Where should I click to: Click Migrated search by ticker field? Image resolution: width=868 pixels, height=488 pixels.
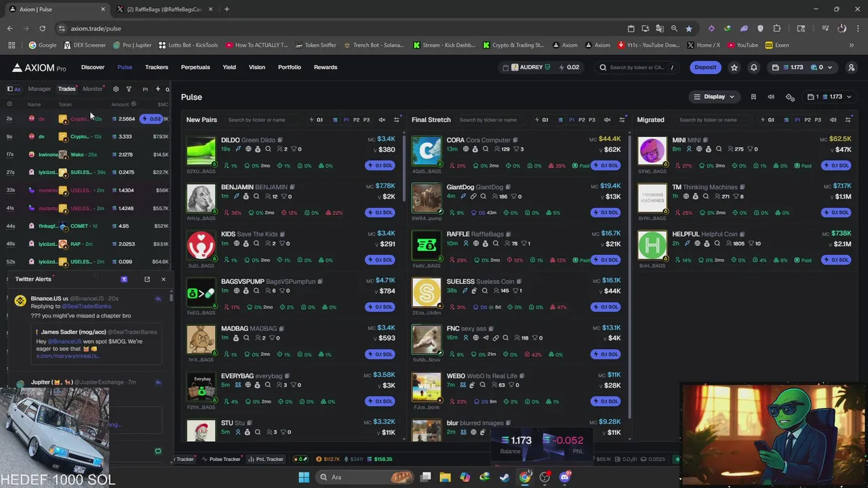(715, 120)
